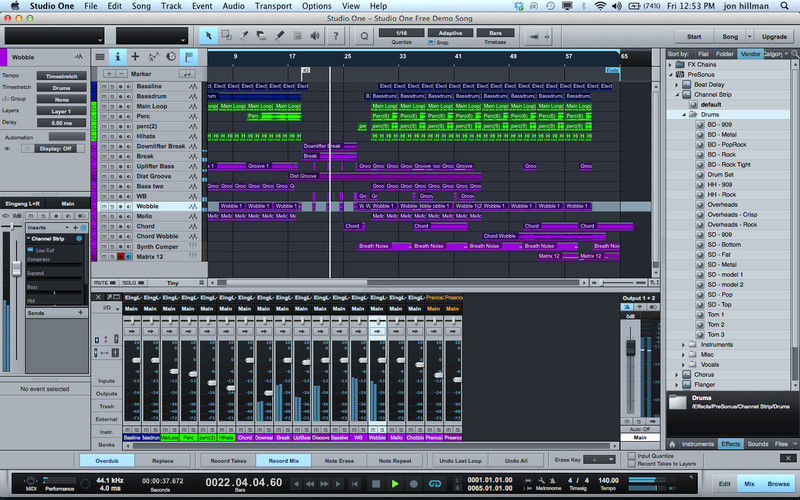Screen dimensions: 800x500
Task: Toggle monitor on Matrix 12 track
Action: click(129, 256)
